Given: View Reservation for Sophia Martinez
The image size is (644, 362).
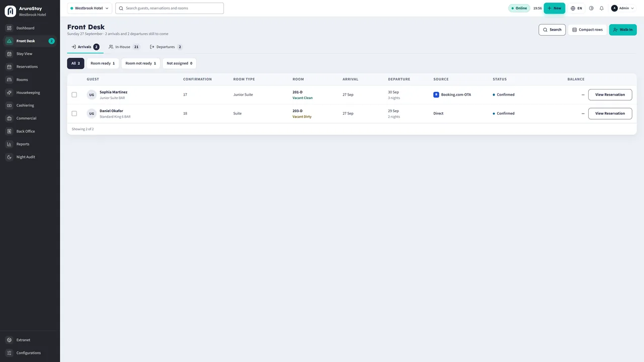Looking at the screenshot, I should (x=610, y=95).
